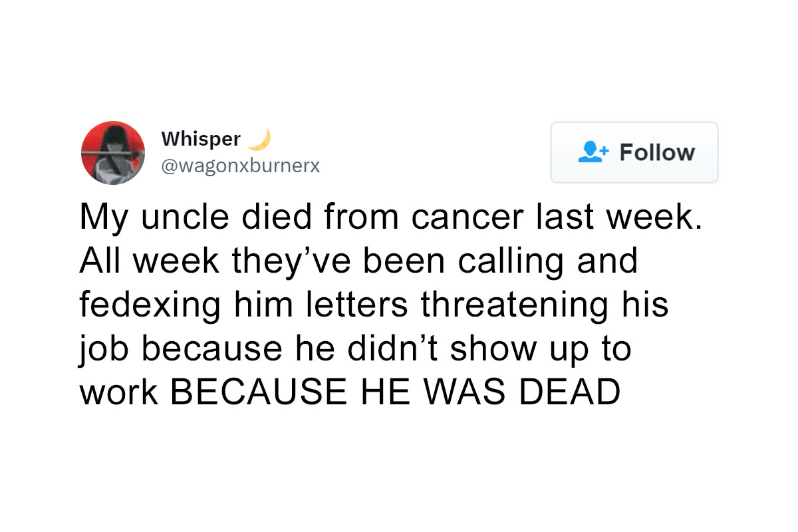The width and height of the screenshot is (798, 532).
Task: Click Whisper's profile avatar image
Action: (113, 153)
